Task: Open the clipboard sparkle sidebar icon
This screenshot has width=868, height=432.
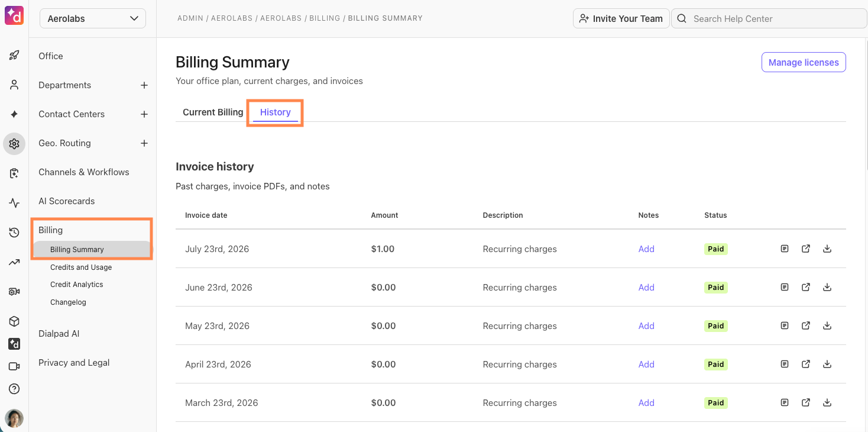Action: (x=14, y=173)
